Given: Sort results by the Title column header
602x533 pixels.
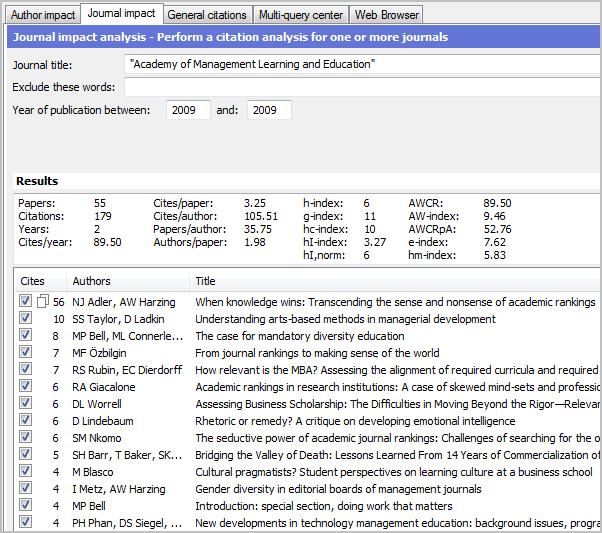Looking at the screenshot, I should [x=395, y=281].
